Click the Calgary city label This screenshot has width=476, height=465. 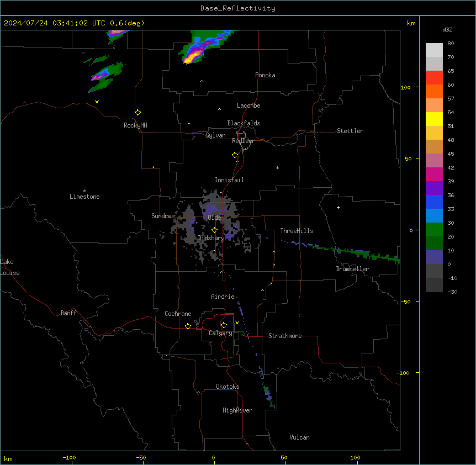point(221,333)
